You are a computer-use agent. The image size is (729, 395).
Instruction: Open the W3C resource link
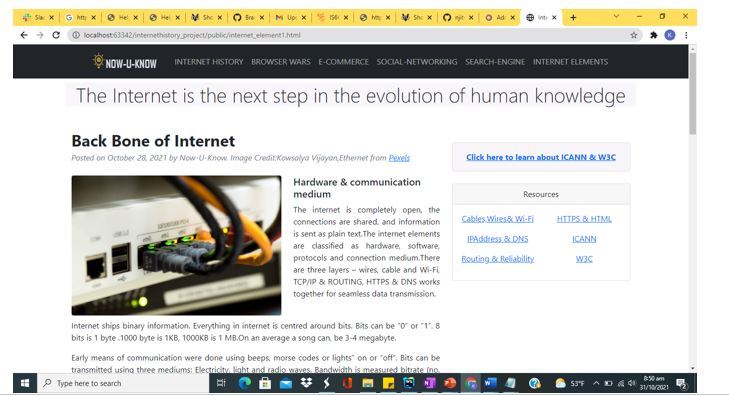(584, 259)
